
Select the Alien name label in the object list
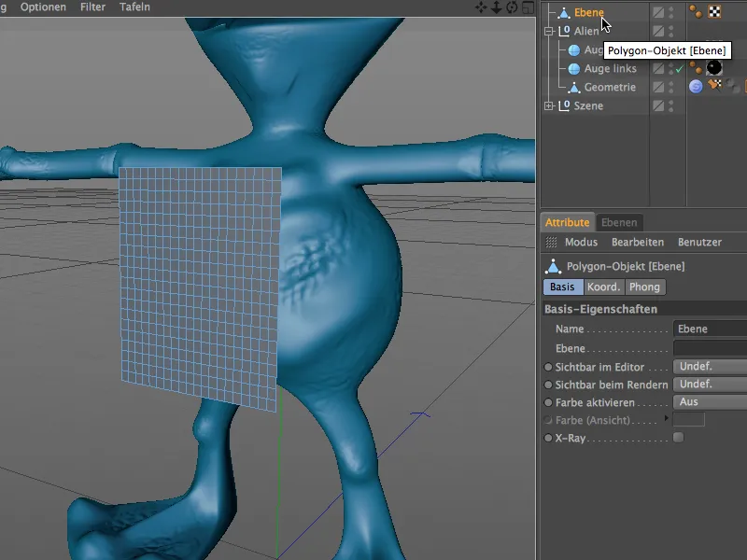pos(586,31)
